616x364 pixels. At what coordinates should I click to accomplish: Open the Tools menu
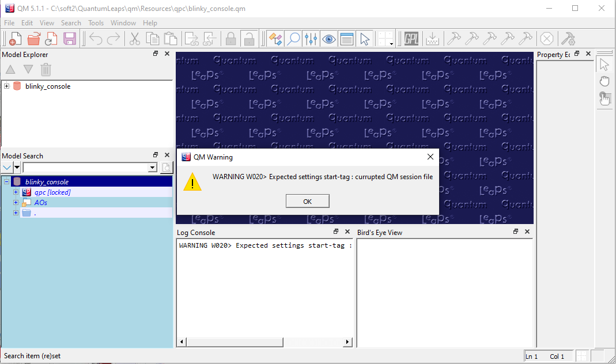(96, 23)
